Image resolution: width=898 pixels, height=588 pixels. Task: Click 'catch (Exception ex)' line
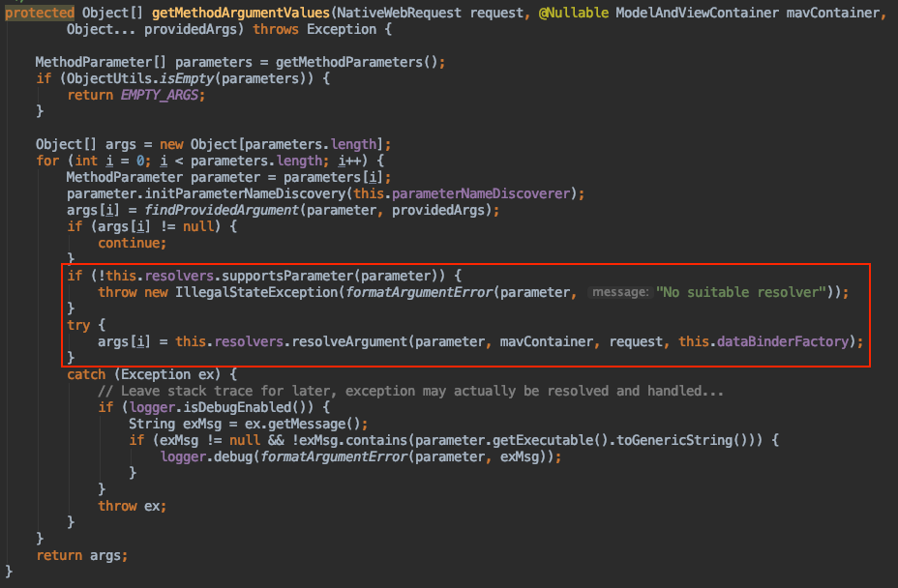pyautogui.click(x=151, y=374)
